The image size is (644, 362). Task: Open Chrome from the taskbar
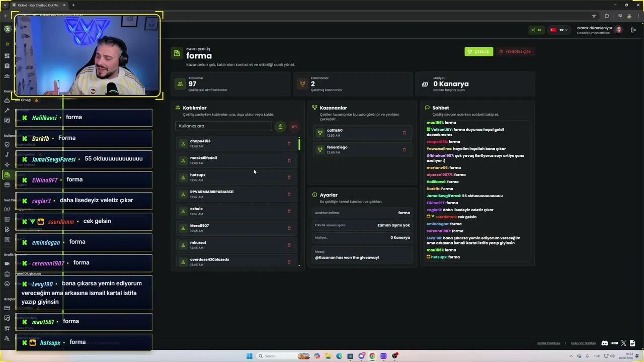tap(372, 356)
